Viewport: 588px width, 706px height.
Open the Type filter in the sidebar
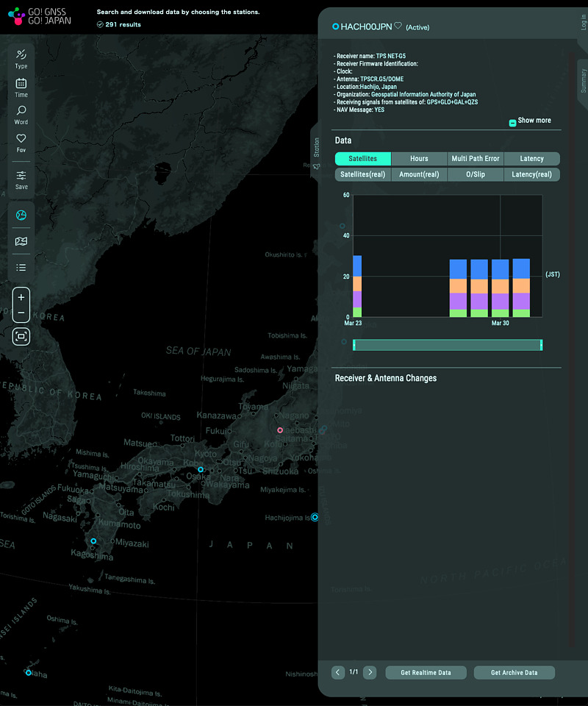[21, 59]
